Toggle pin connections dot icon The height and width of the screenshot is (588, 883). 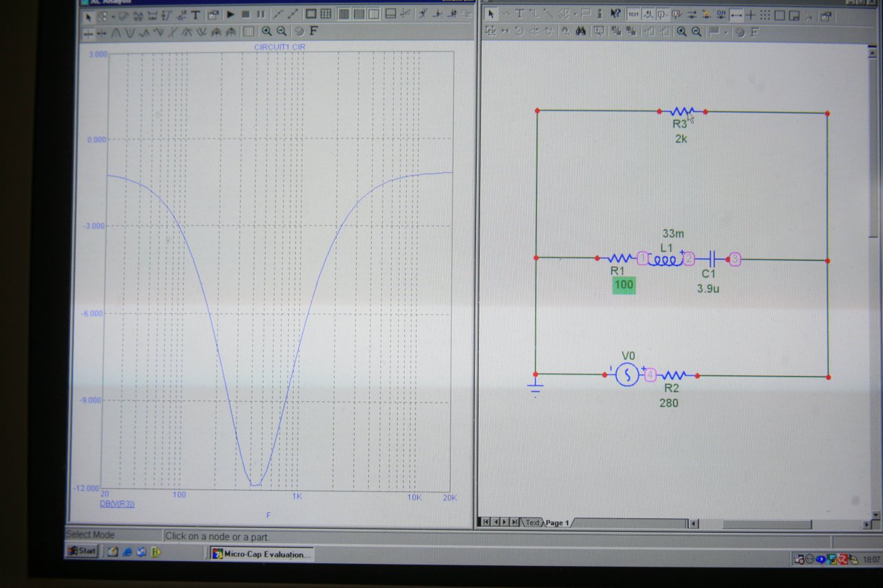coord(736,14)
